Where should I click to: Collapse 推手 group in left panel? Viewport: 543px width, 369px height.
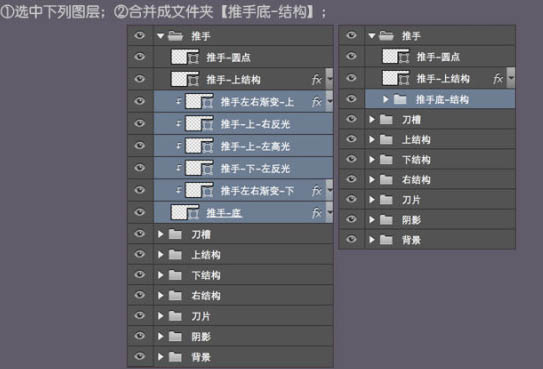click(x=160, y=36)
